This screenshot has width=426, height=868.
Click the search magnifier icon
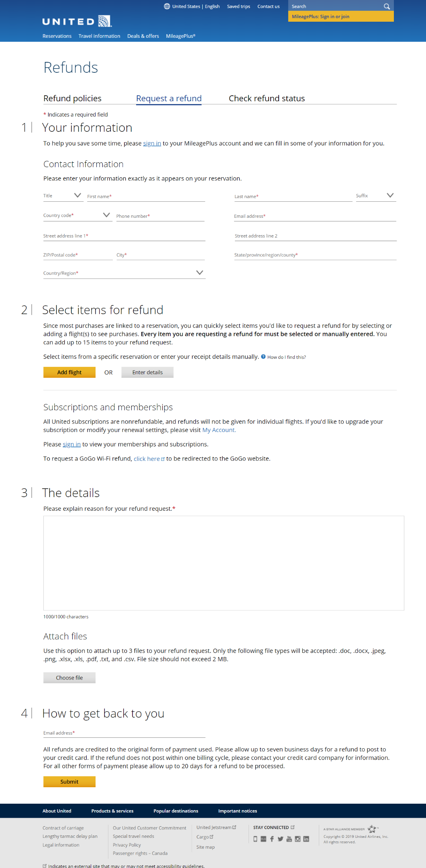pyautogui.click(x=387, y=6)
